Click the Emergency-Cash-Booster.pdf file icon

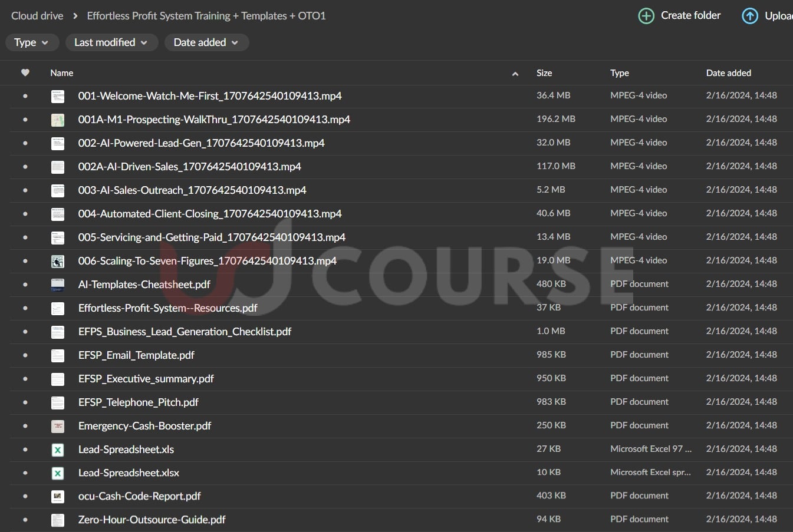[58, 426]
